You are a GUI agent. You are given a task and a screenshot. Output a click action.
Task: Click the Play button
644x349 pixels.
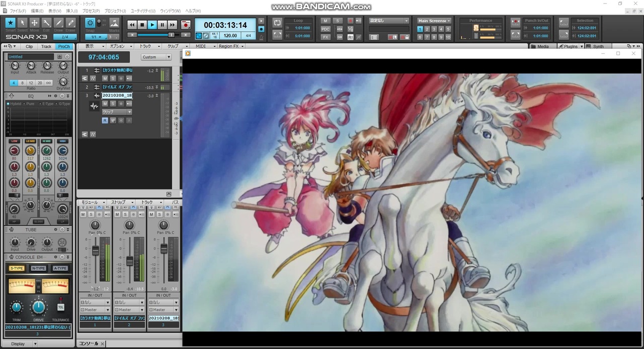(x=152, y=24)
